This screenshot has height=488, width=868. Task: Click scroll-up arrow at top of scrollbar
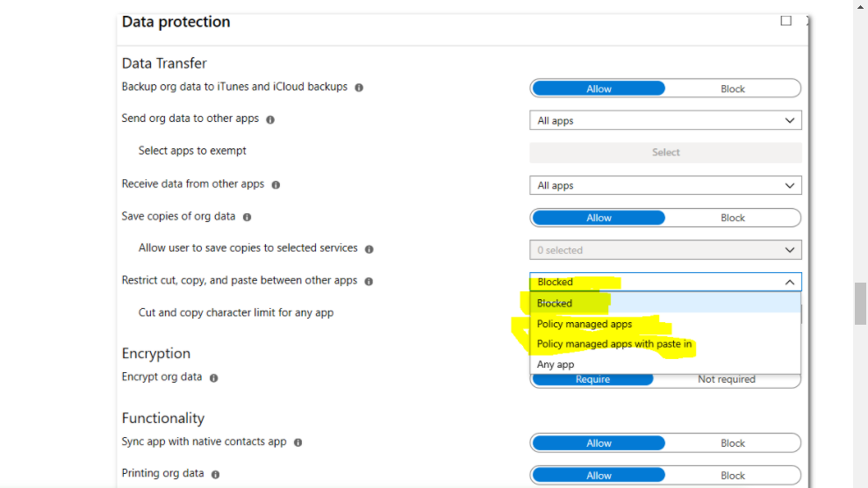(x=860, y=5)
